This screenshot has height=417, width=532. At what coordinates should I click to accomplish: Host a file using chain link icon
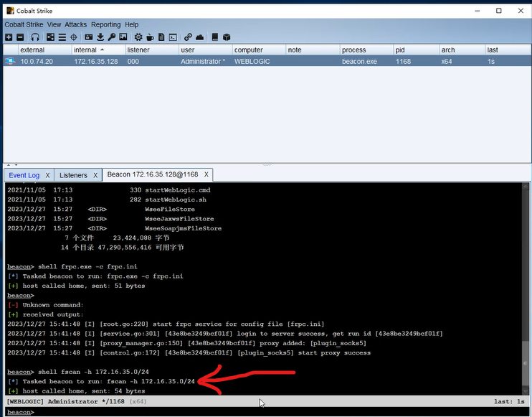(188, 37)
